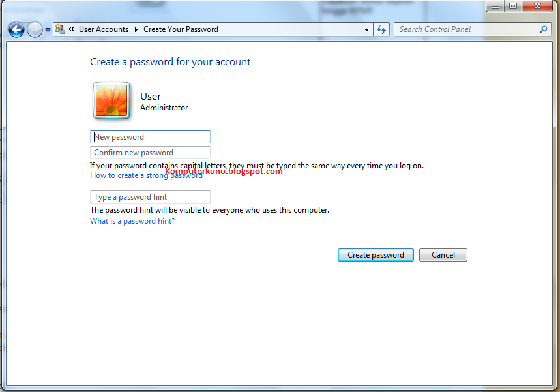The height and width of the screenshot is (392, 560).
Task: Open What is a password hint link
Action: pyautogui.click(x=132, y=221)
